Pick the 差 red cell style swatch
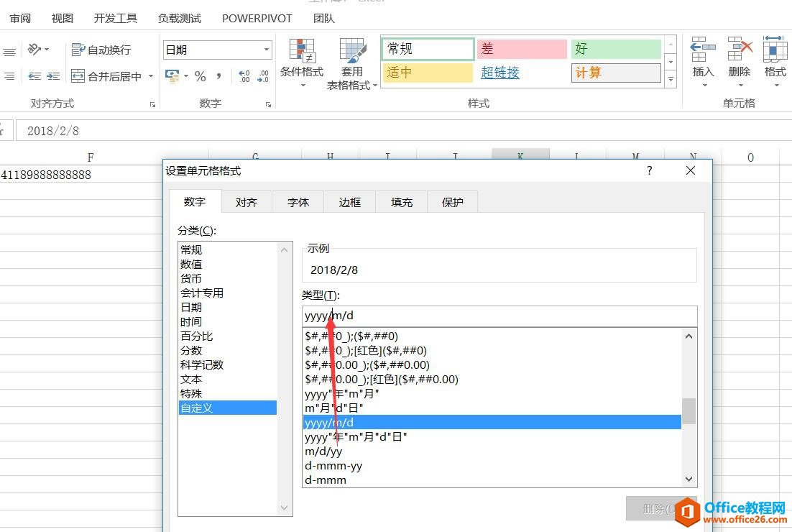Viewport: 792px width, 532px height. pos(521,49)
